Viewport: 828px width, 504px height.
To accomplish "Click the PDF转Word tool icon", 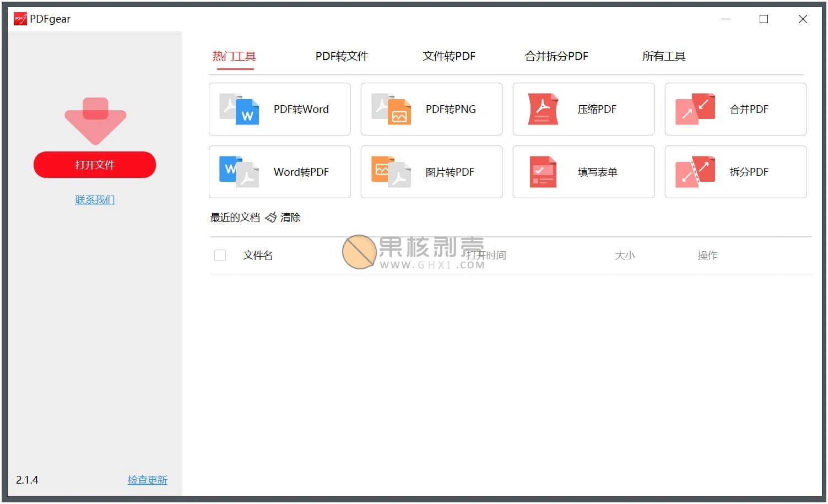I will pos(239,109).
